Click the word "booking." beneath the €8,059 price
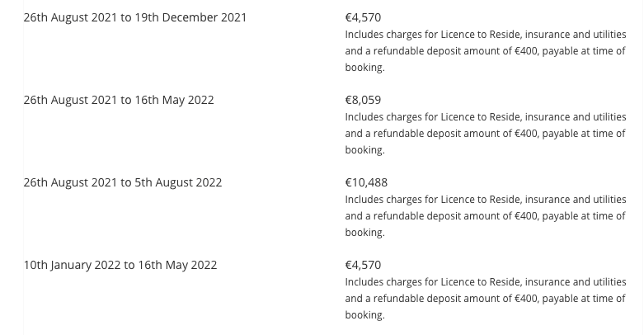The height and width of the screenshot is (335, 644). 364,150
